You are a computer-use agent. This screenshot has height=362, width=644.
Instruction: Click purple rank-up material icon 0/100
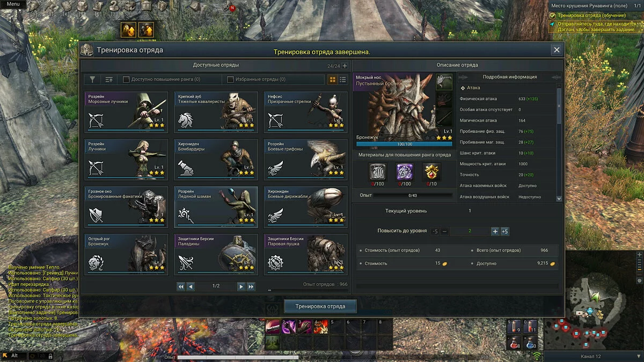[x=404, y=171]
